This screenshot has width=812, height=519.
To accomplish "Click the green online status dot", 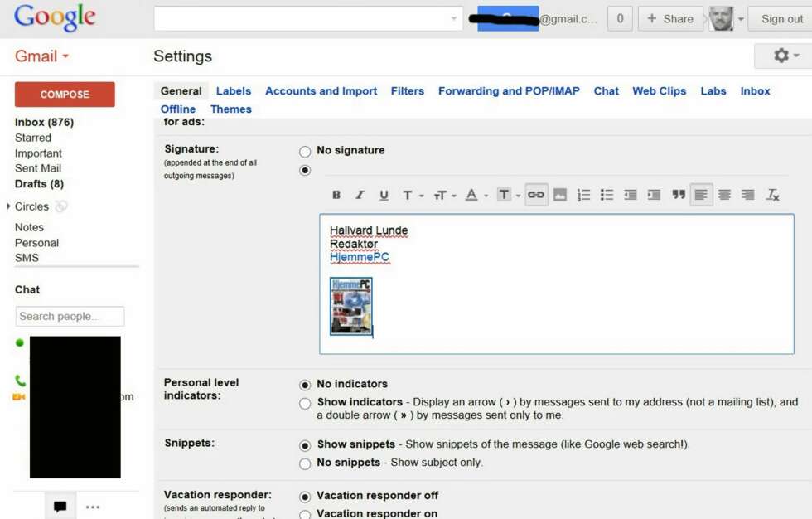I will coord(20,342).
